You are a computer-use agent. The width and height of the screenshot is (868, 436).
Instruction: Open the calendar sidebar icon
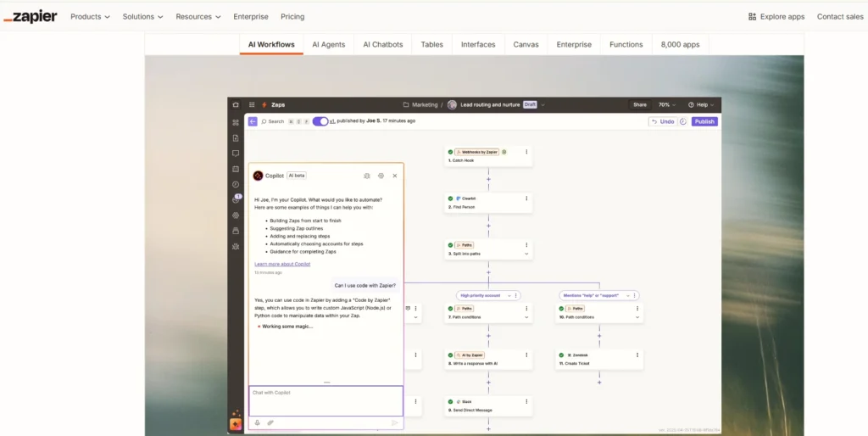[236, 169]
